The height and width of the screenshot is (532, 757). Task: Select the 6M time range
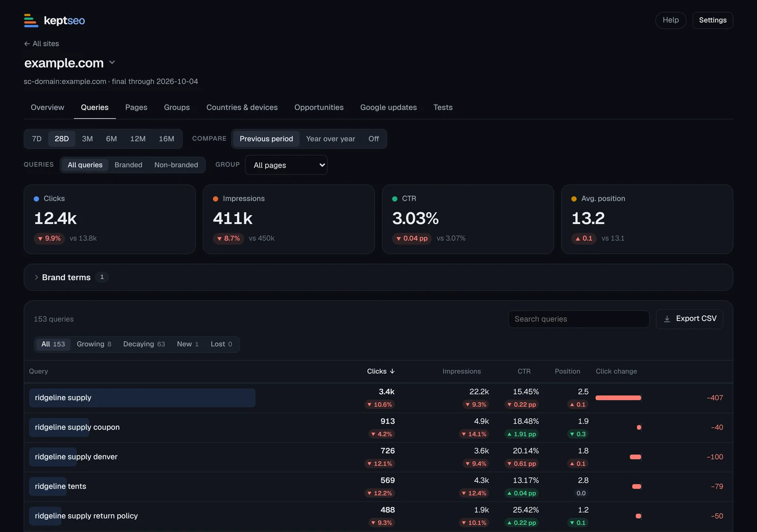tap(112, 139)
